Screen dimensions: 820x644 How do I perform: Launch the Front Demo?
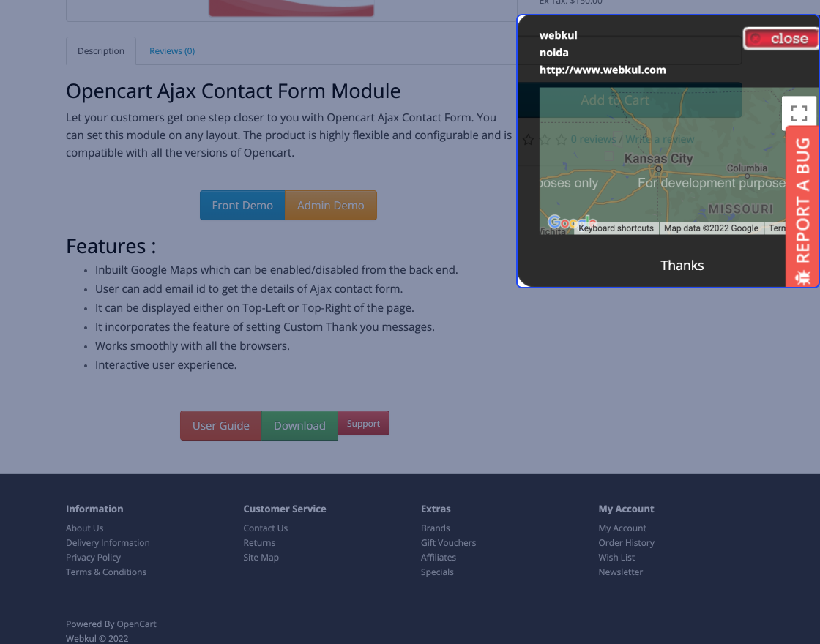pos(242,206)
